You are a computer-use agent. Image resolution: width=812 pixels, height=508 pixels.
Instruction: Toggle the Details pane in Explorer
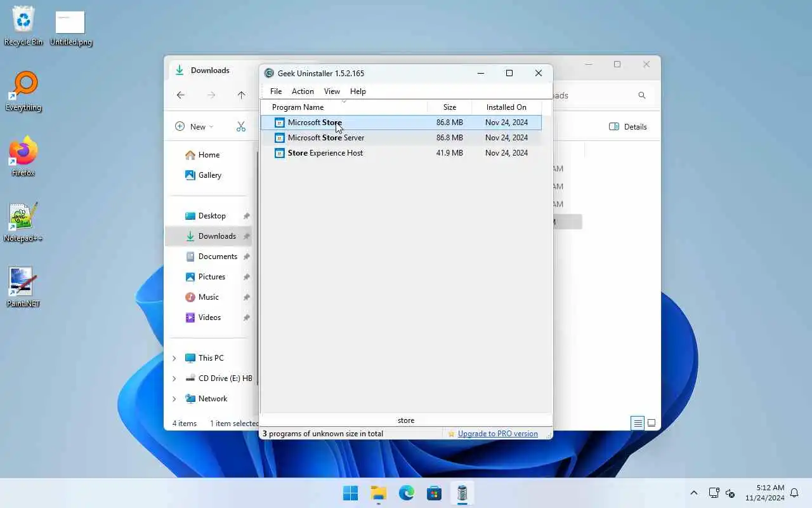pyautogui.click(x=628, y=126)
